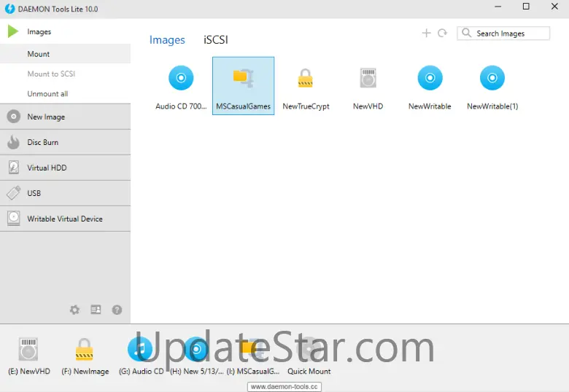569x392 pixels.
Task: Click the plus icon to add image
Action: (x=427, y=33)
